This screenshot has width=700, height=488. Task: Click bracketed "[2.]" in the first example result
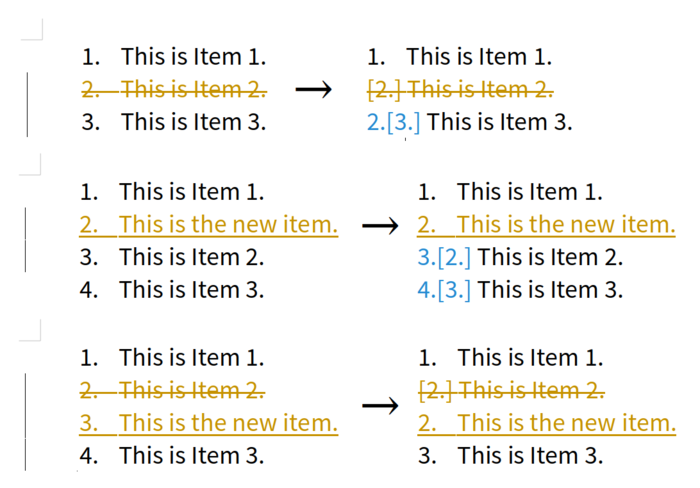385,90
